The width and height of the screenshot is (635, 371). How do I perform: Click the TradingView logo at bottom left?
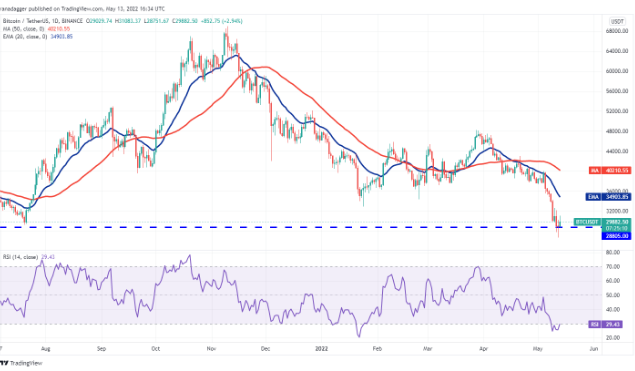pyautogui.click(x=21, y=363)
